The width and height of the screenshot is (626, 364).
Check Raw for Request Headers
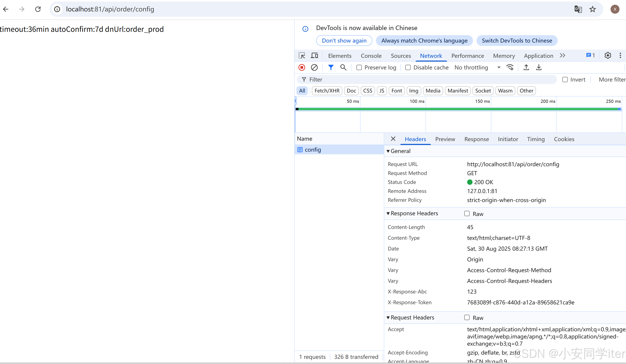467,318
